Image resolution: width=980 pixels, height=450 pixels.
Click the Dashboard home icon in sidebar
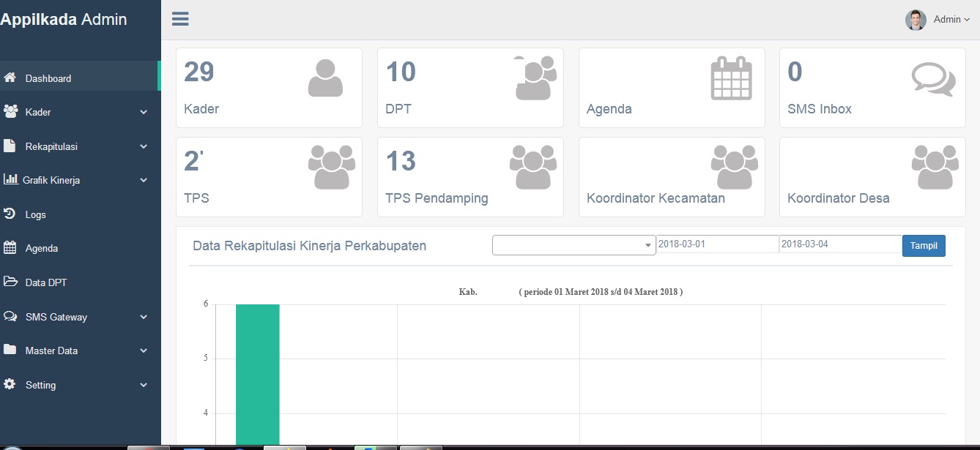pos(10,78)
